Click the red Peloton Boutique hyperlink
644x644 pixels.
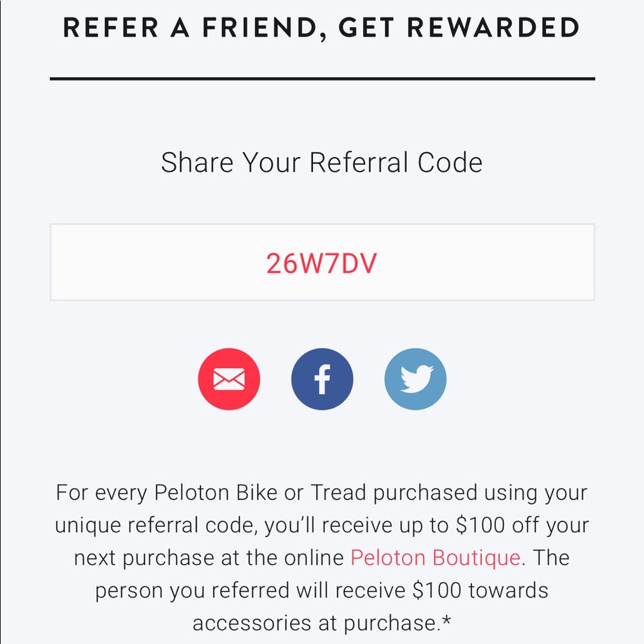435,558
